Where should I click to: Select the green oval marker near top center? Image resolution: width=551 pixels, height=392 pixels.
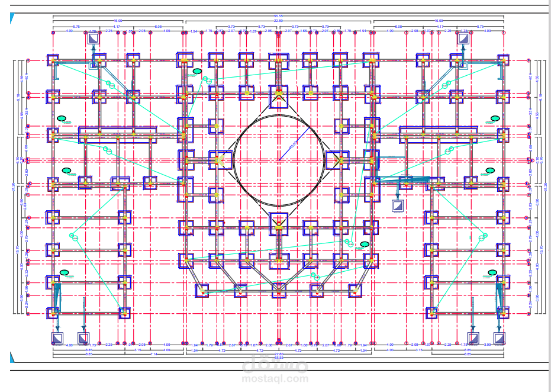197,72
